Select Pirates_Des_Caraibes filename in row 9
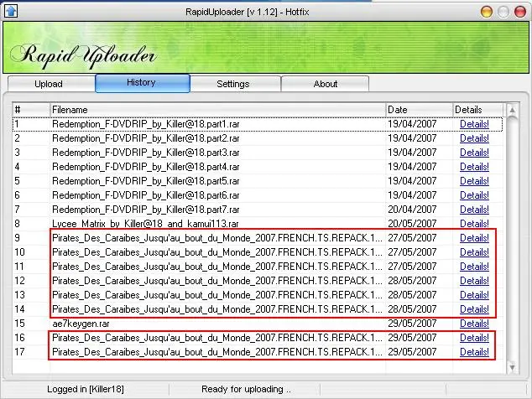 point(217,238)
